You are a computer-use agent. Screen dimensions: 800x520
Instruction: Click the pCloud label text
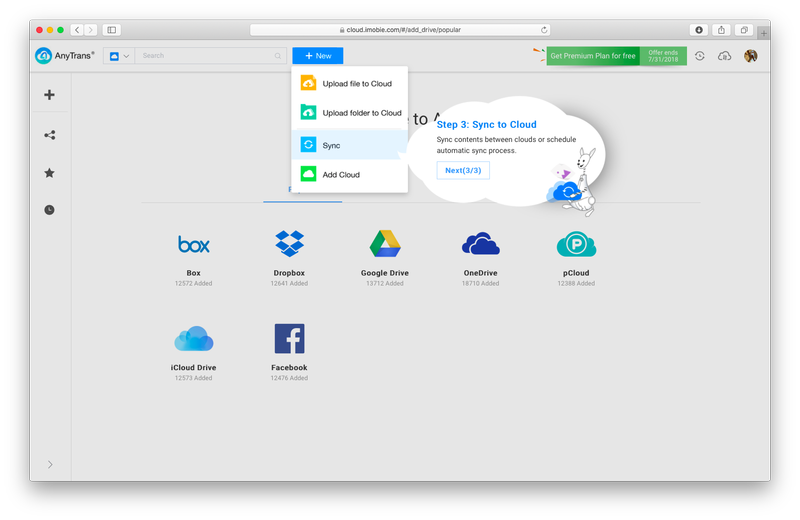(x=576, y=273)
